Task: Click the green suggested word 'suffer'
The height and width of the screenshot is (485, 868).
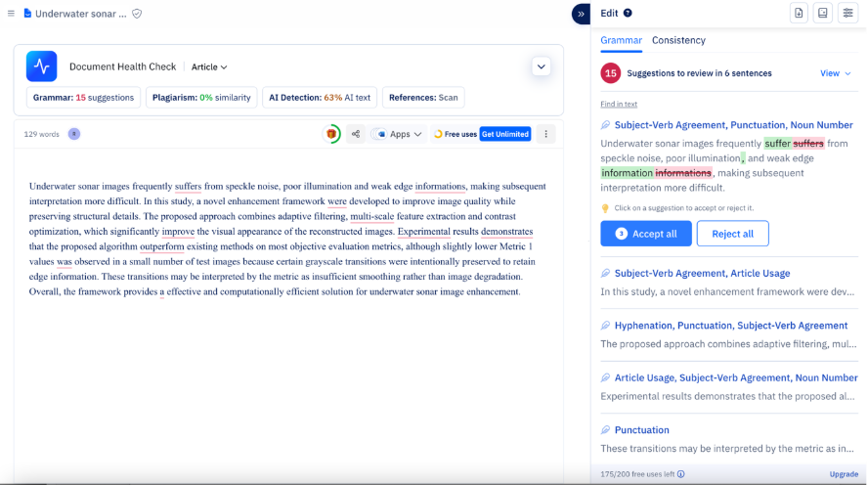Action: (x=777, y=144)
